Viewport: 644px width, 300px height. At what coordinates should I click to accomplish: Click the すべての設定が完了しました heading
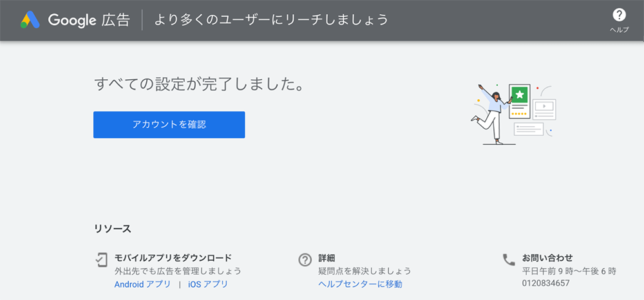[x=200, y=84]
